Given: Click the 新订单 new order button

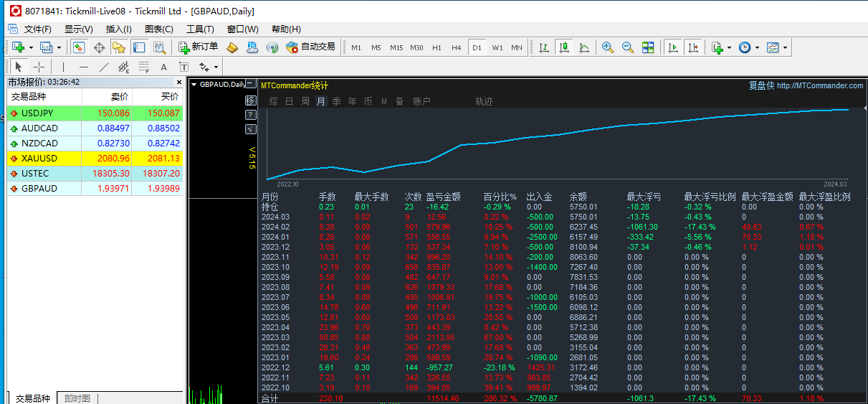Looking at the screenshot, I should pyautogui.click(x=196, y=47).
